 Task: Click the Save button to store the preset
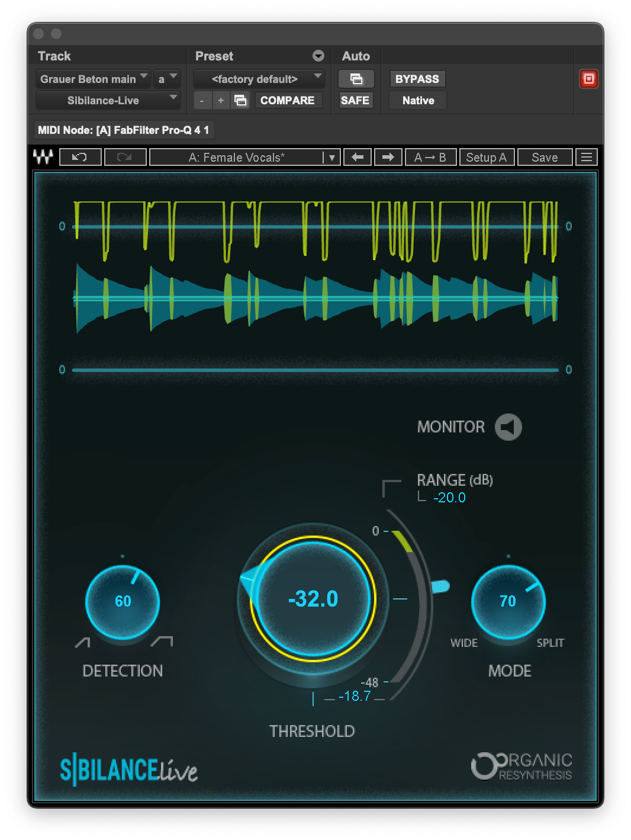(x=544, y=156)
